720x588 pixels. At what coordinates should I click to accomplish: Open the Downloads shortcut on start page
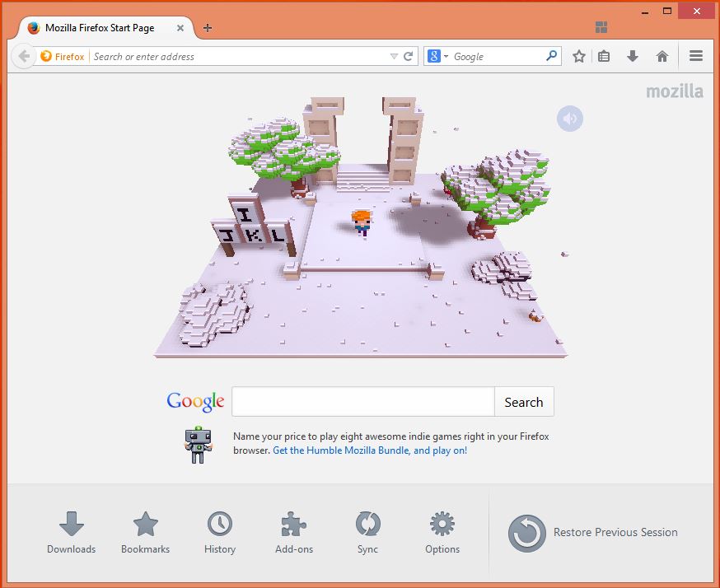pyautogui.click(x=72, y=532)
